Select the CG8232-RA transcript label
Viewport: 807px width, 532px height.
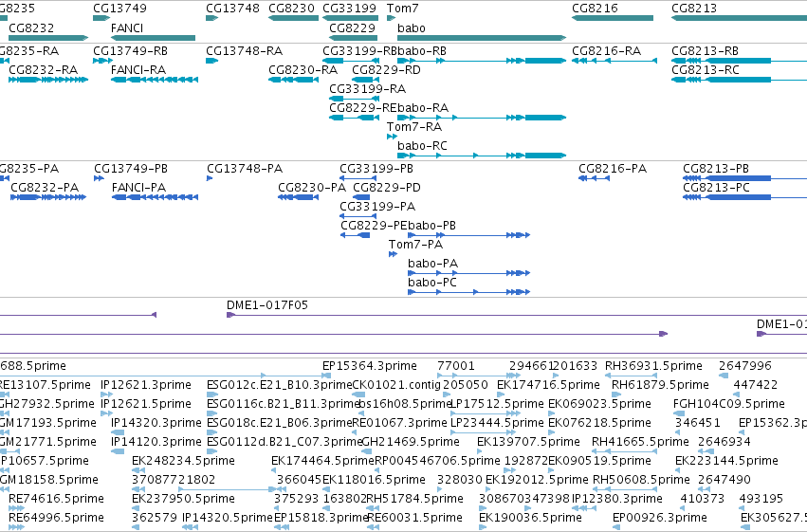click(44, 70)
